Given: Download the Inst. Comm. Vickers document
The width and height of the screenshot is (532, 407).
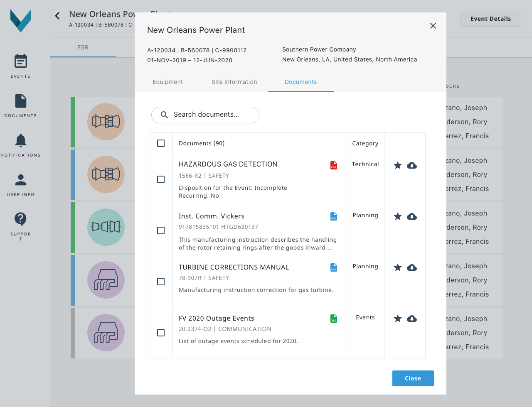Looking at the screenshot, I should coord(412,216).
